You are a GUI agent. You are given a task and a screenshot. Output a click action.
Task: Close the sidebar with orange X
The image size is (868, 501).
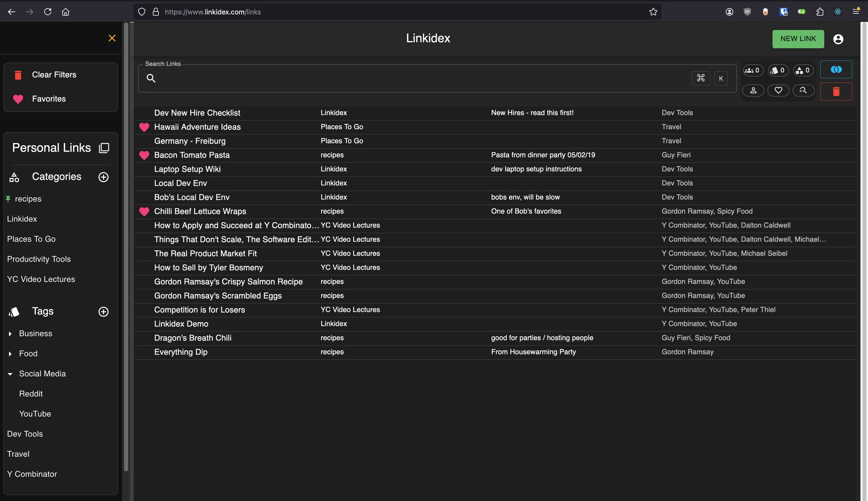[x=112, y=38]
